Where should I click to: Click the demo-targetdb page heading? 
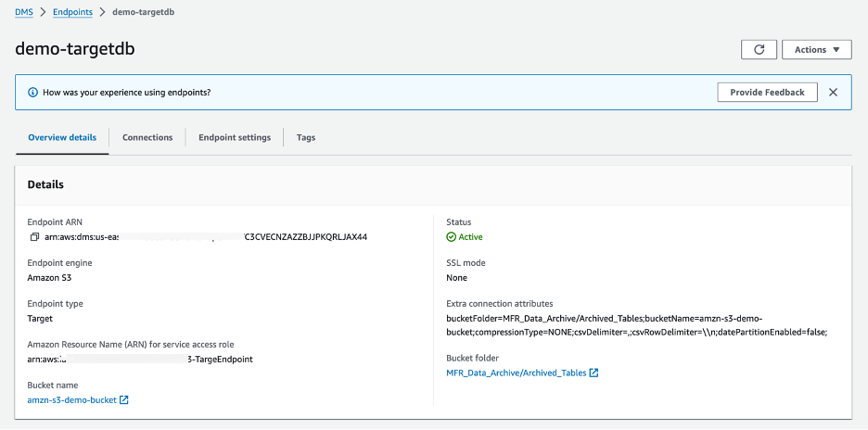(x=75, y=50)
